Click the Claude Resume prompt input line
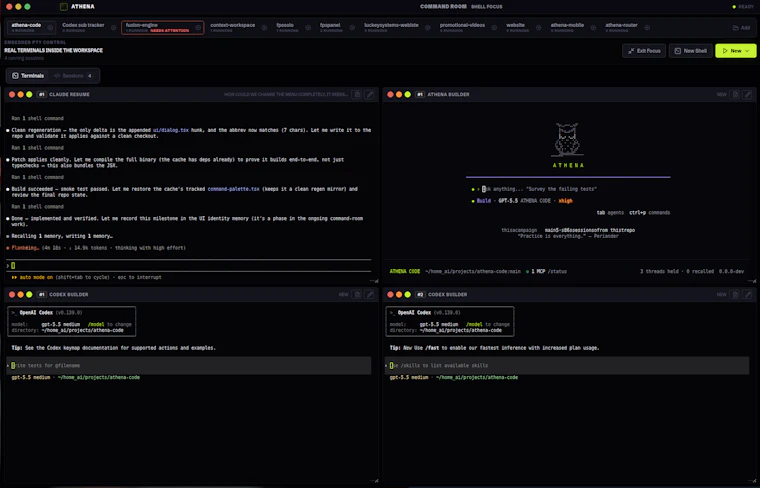The height and width of the screenshot is (488, 760). 189,266
